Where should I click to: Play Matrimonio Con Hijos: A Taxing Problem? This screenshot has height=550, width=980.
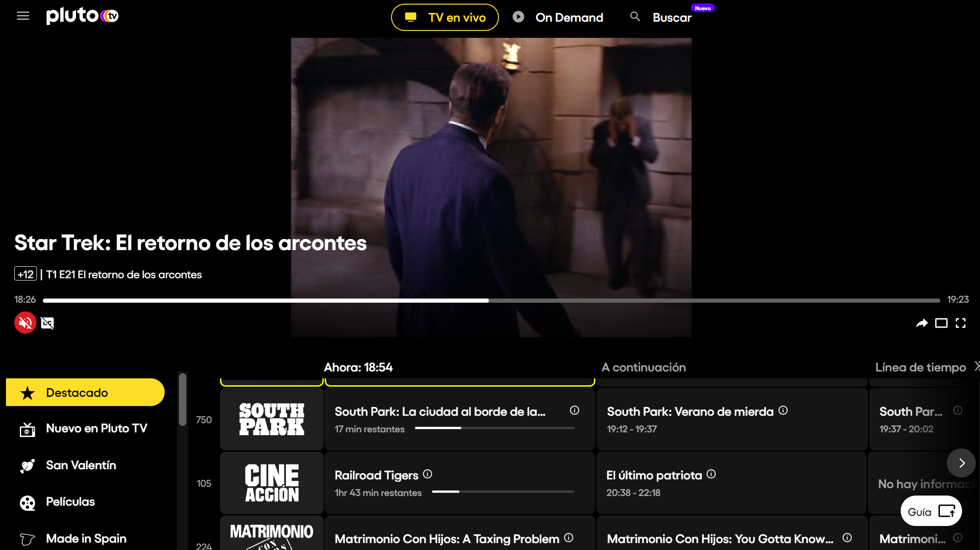460,533
